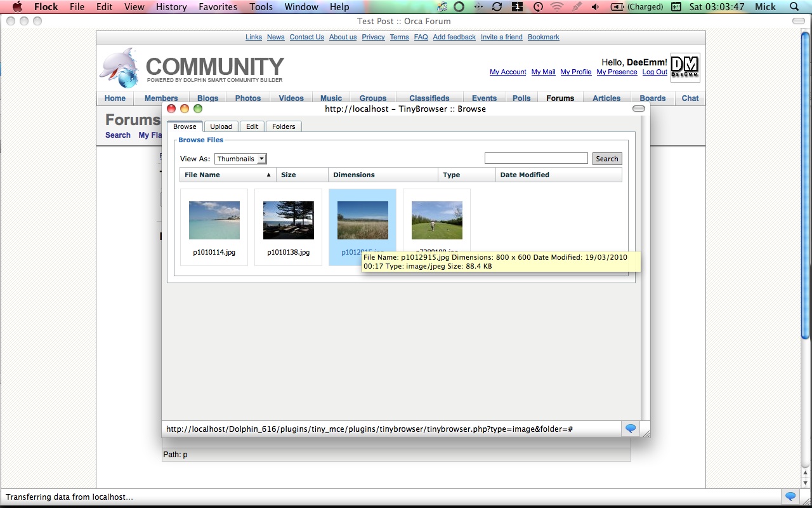The image size is (812, 508).
Task: Switch to the Edit tab
Action: [252, 126]
